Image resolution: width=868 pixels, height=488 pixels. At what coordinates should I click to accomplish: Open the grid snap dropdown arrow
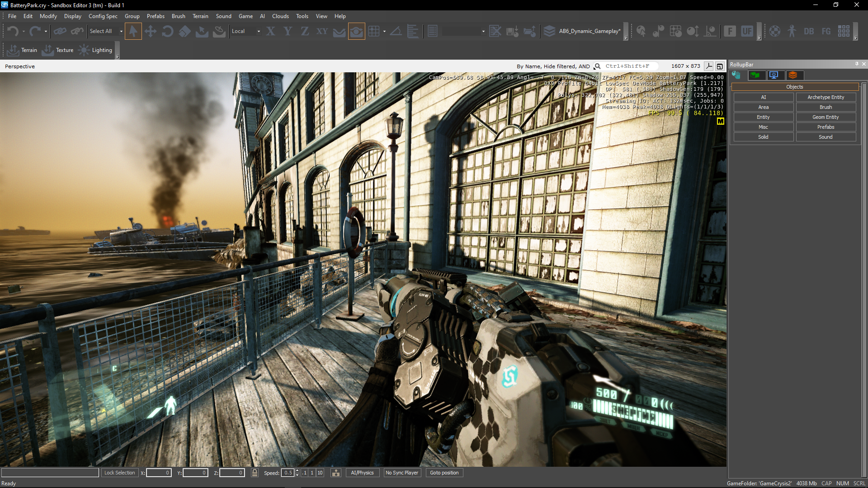coord(384,31)
